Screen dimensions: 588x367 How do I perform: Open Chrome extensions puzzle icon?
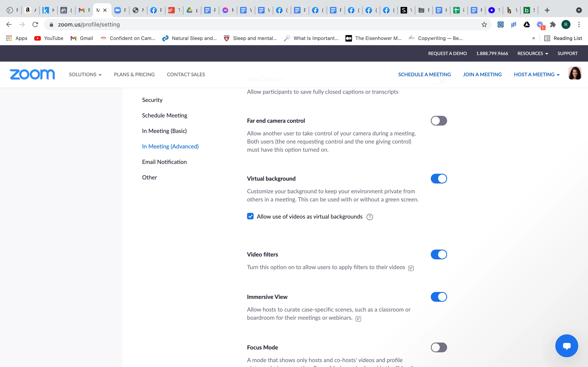tap(553, 24)
